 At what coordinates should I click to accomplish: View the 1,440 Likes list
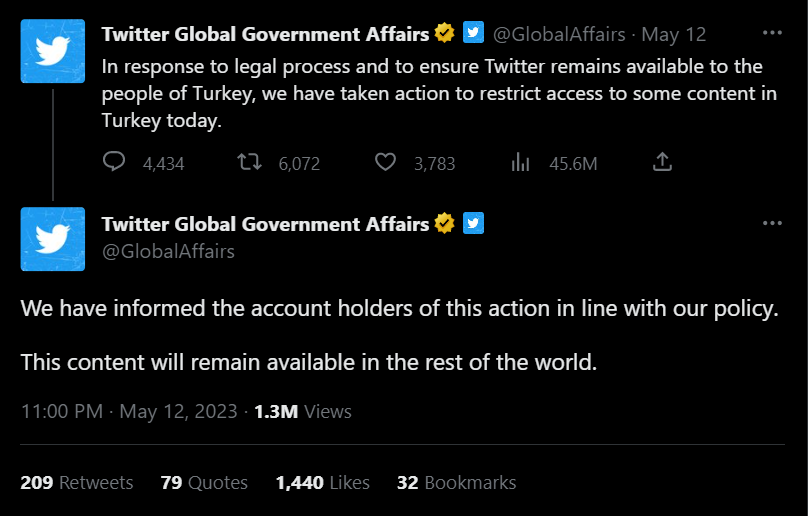322,483
